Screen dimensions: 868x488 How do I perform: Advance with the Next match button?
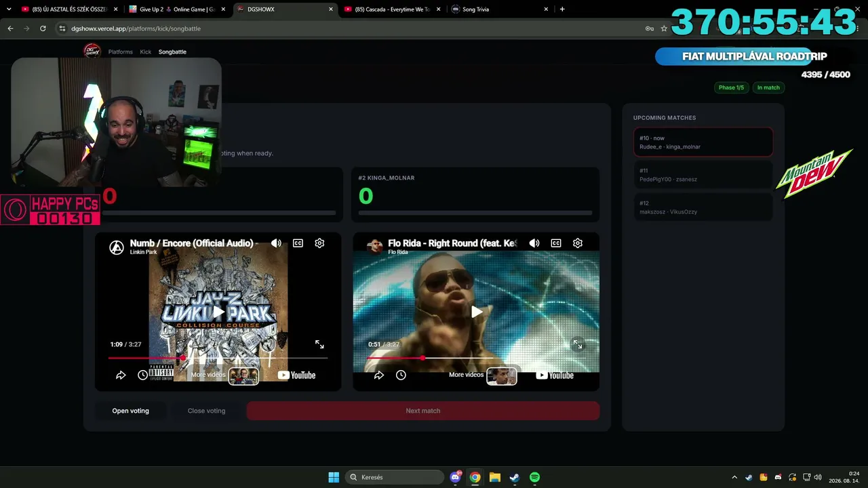pos(423,411)
